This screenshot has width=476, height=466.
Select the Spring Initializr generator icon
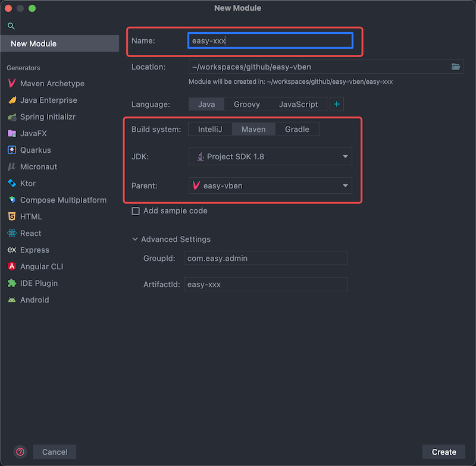pyautogui.click(x=12, y=116)
